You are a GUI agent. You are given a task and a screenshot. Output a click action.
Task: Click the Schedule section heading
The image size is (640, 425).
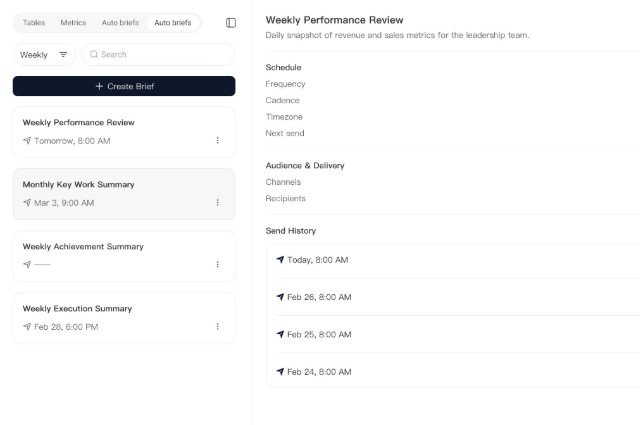[283, 67]
